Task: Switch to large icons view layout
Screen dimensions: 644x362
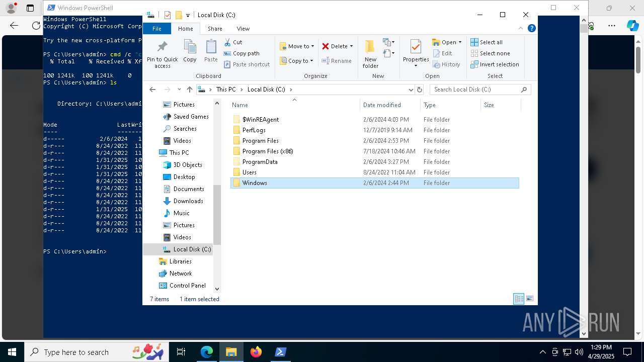Action: pos(529,299)
